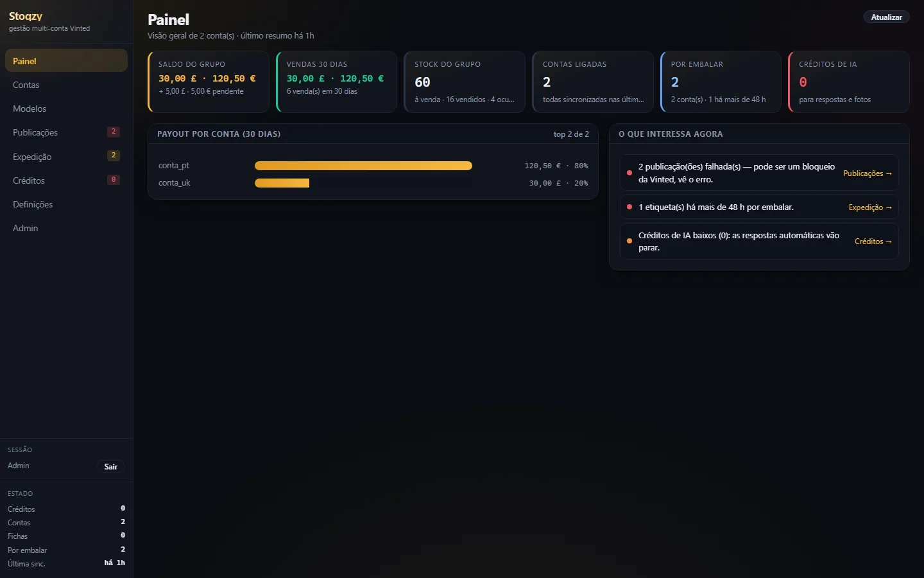Click 'O QUE INTERESSA AGORA' panel header

pyautogui.click(x=671, y=134)
